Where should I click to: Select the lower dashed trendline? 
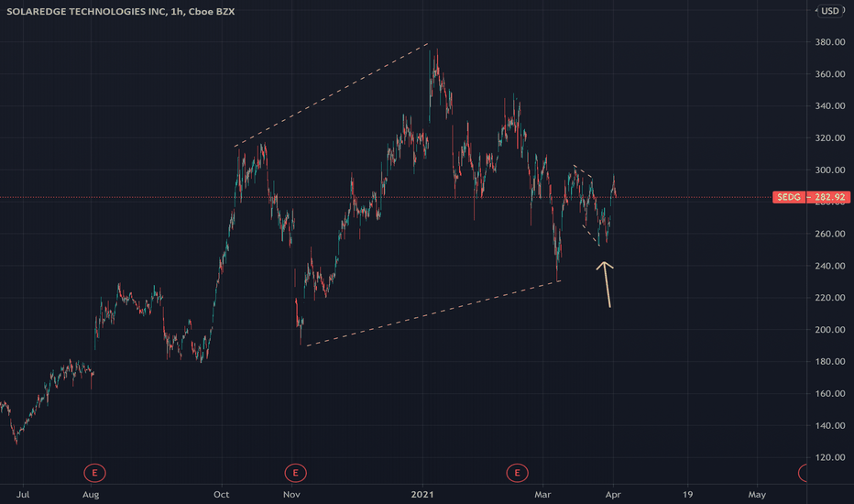tap(433, 313)
